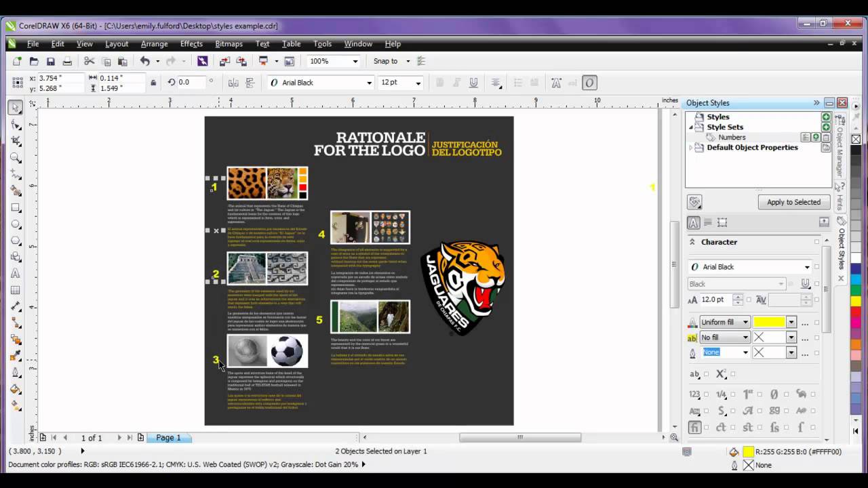Click the Paste clipboard icon

123,61
